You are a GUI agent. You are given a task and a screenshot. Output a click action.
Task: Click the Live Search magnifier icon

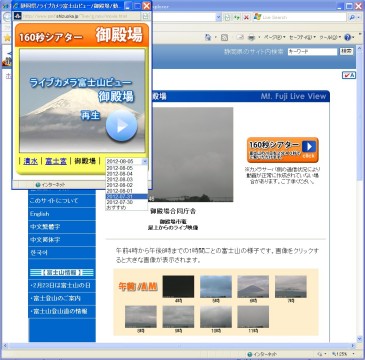[352, 17]
